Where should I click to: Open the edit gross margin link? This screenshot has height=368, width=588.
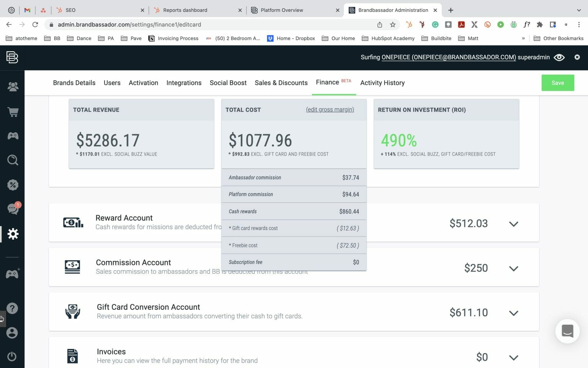coord(330,109)
